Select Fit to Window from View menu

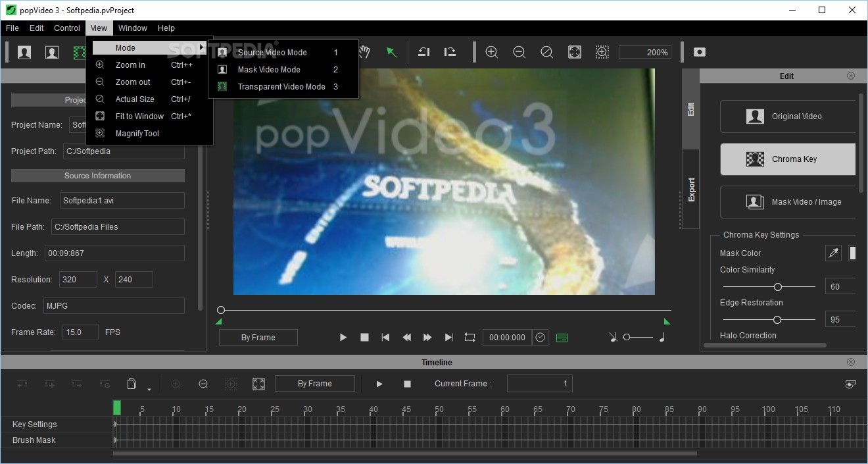[x=149, y=116]
